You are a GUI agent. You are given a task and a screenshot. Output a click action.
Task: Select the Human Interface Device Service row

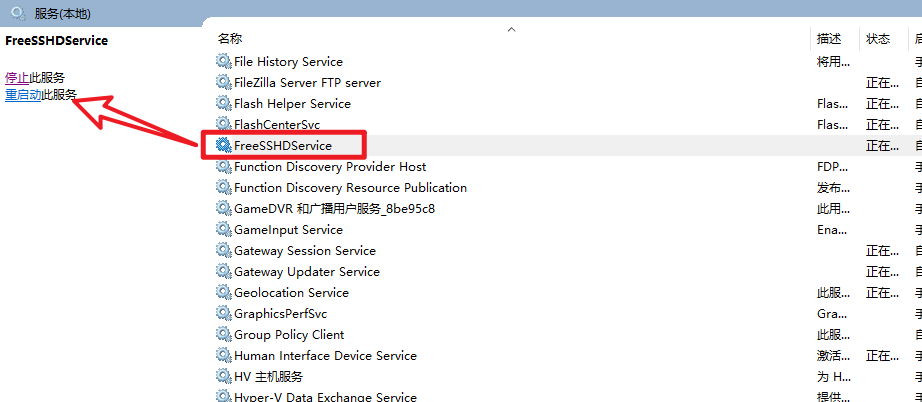[x=325, y=355]
